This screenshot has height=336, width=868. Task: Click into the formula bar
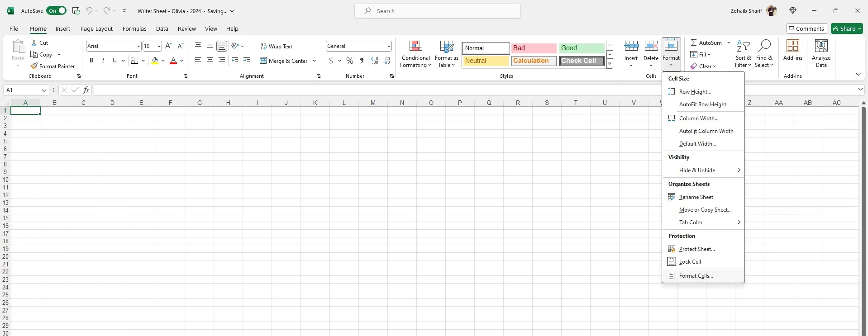point(475,90)
